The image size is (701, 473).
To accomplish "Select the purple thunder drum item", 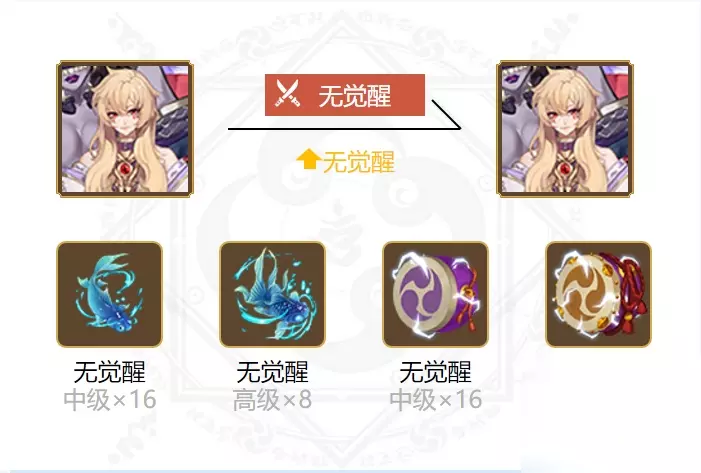I will point(435,294).
